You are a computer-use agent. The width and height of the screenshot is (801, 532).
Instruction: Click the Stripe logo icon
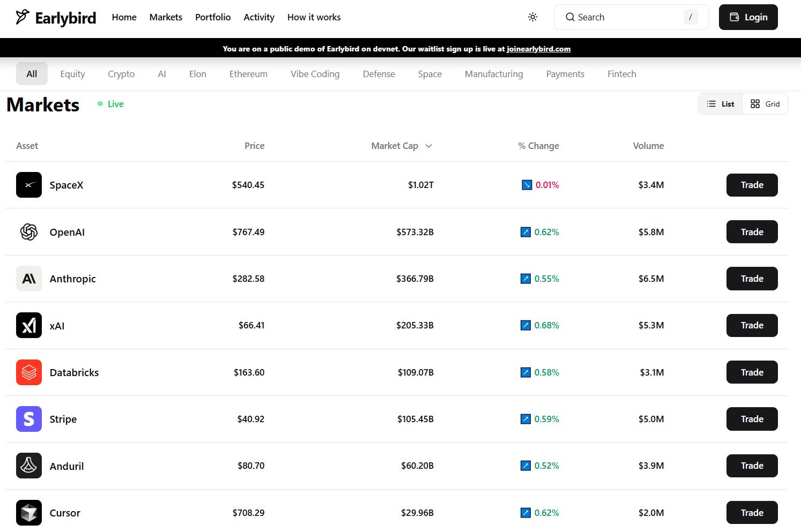tap(29, 419)
